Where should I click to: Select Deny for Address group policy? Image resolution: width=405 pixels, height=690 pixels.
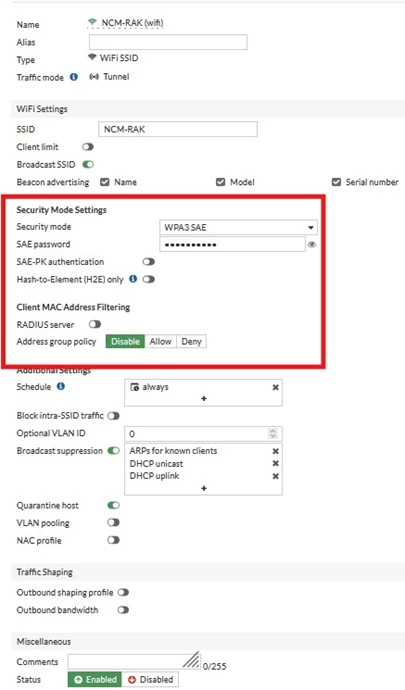tap(191, 341)
